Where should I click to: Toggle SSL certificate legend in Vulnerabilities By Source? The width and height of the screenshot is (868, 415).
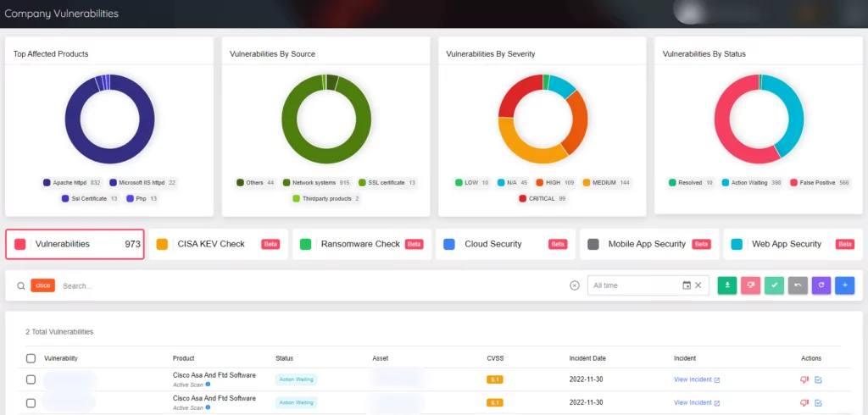tap(387, 183)
